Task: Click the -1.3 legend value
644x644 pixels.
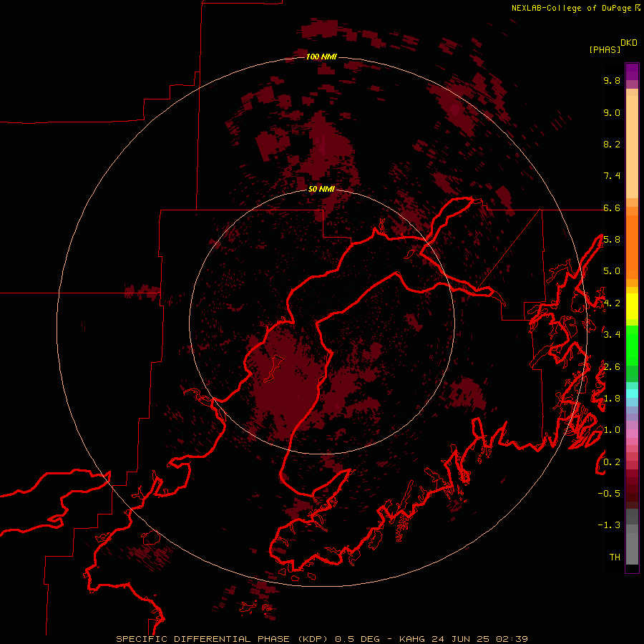Action: [609, 525]
